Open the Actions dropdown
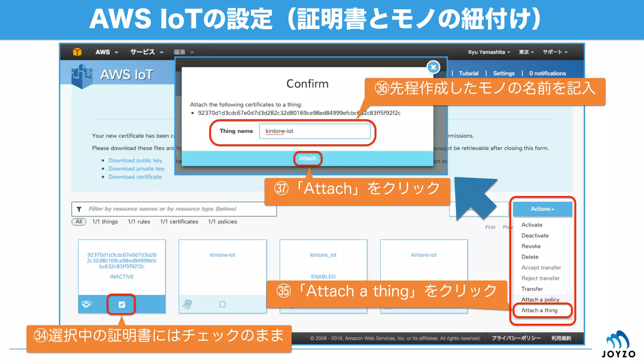The width and height of the screenshot is (644, 362). [x=542, y=209]
